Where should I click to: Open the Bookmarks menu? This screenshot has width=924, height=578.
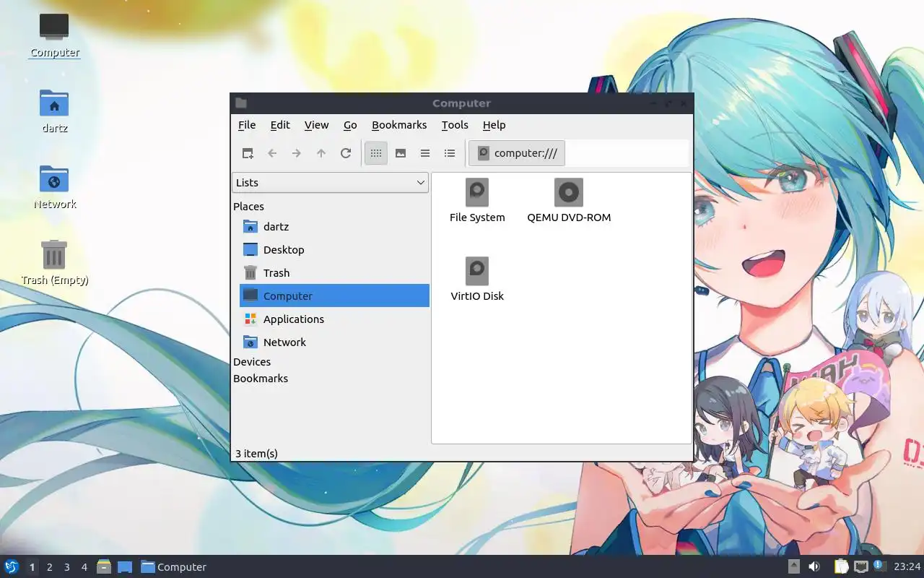pyautogui.click(x=399, y=125)
